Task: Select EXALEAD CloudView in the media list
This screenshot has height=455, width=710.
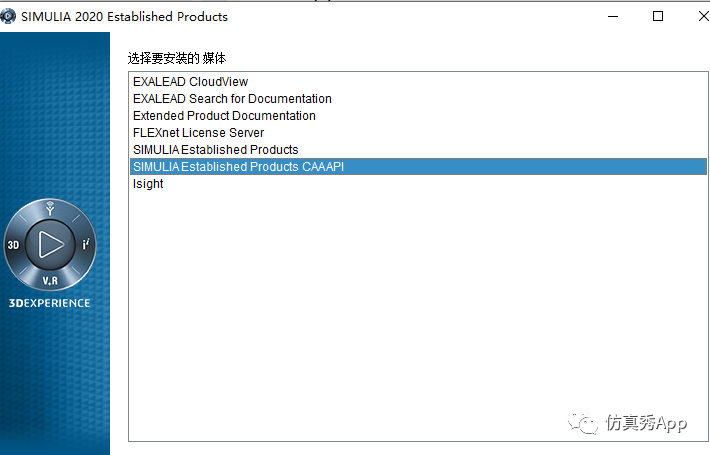Action: pyautogui.click(x=191, y=81)
